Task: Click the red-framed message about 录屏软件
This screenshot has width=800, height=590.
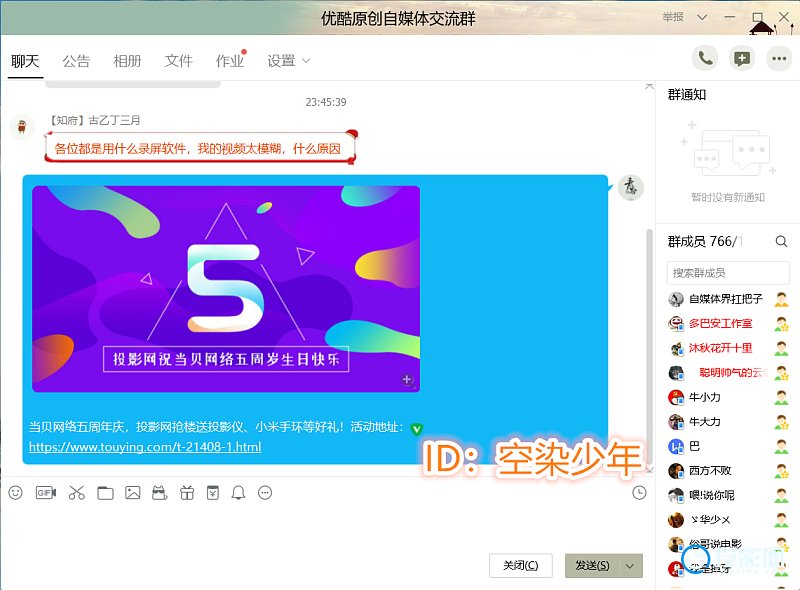Action: (x=199, y=148)
